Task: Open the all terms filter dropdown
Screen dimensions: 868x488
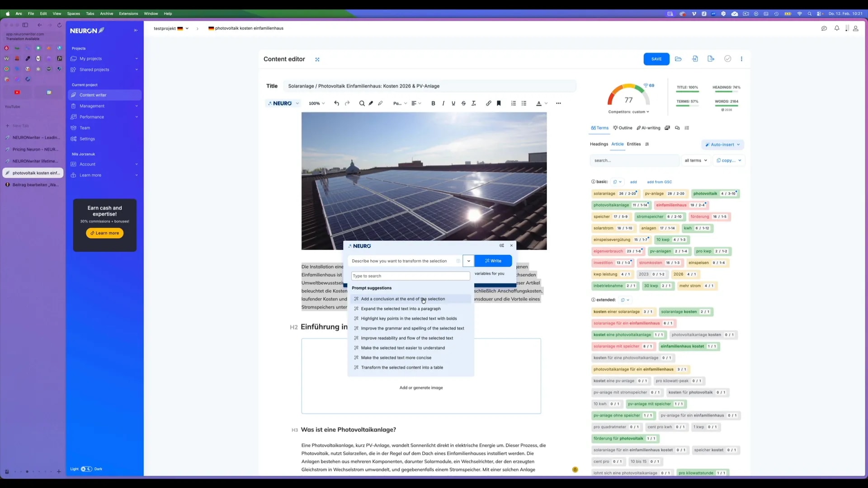Action: pyautogui.click(x=696, y=160)
